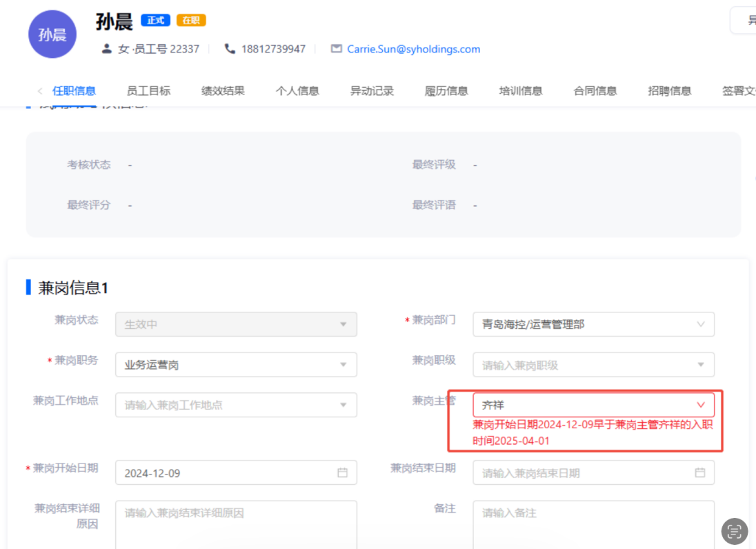Click the red error message about 兼岗开始日期
The height and width of the screenshot is (549, 756).
(x=593, y=433)
